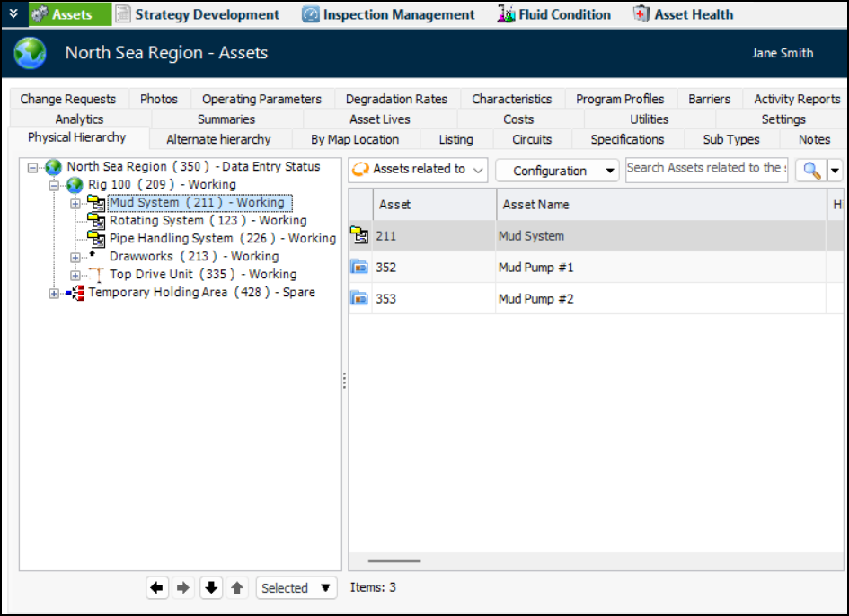Switch to the Alternate hierarchy tab

[218, 139]
